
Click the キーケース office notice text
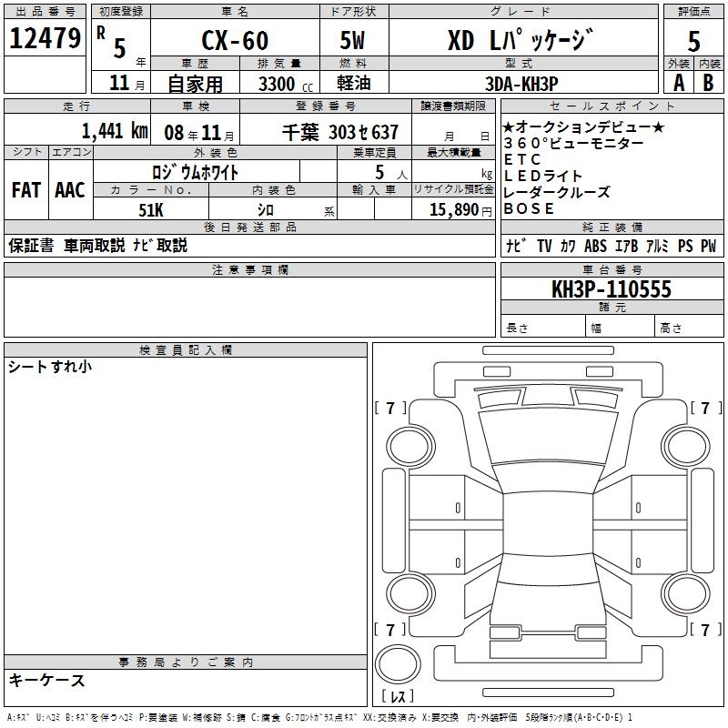(x=47, y=681)
